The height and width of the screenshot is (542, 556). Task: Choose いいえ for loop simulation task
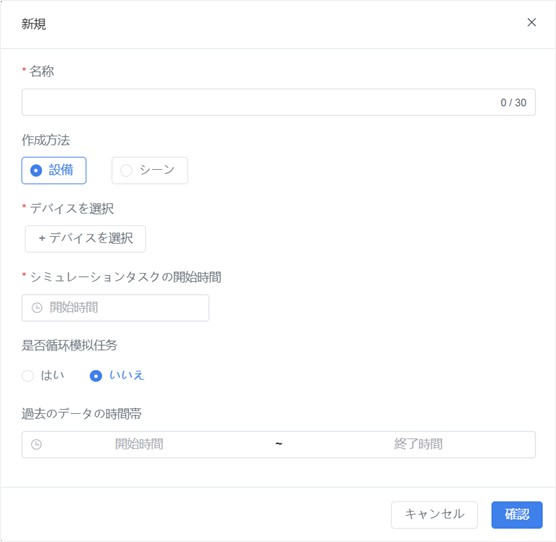117,375
